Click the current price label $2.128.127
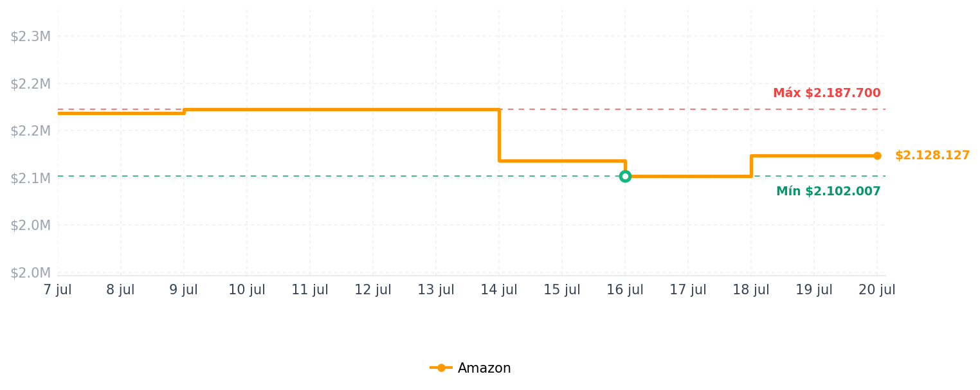The image size is (980, 390). pos(932,155)
